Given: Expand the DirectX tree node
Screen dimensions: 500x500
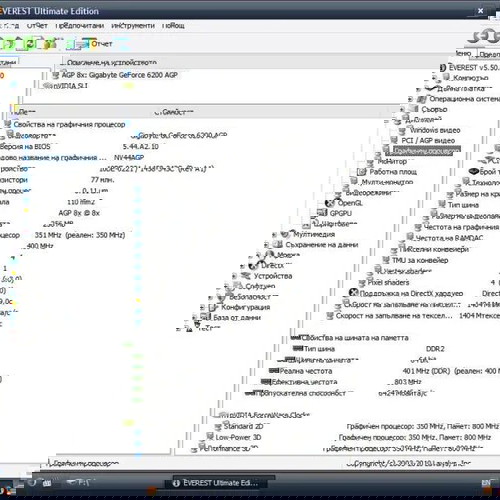Looking at the screenshot, I should pyautogui.click(x=243, y=266).
